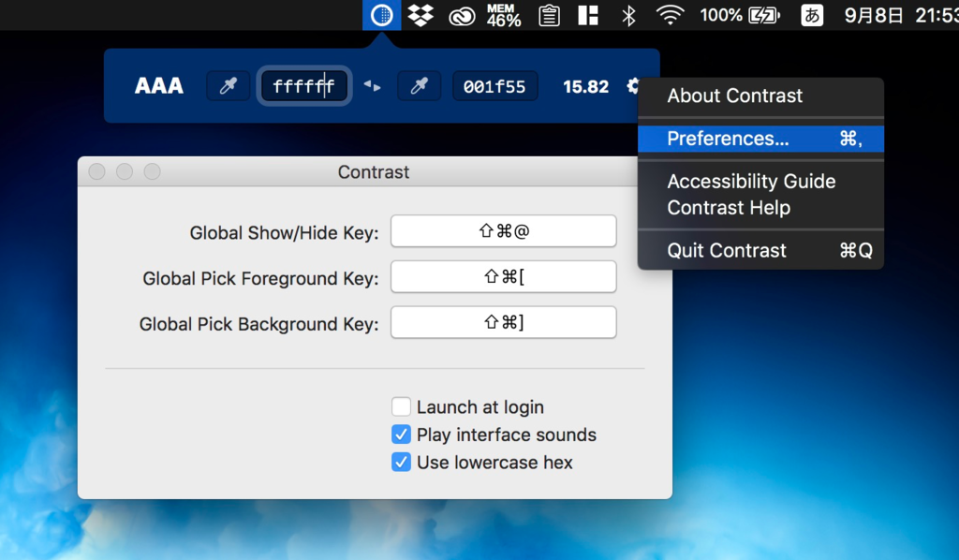
Task: Switch the Japanese input source icon
Action: [x=812, y=15]
